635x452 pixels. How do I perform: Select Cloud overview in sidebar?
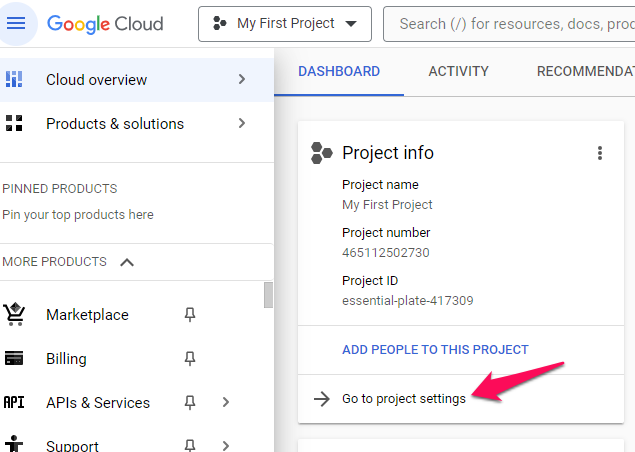click(x=137, y=79)
